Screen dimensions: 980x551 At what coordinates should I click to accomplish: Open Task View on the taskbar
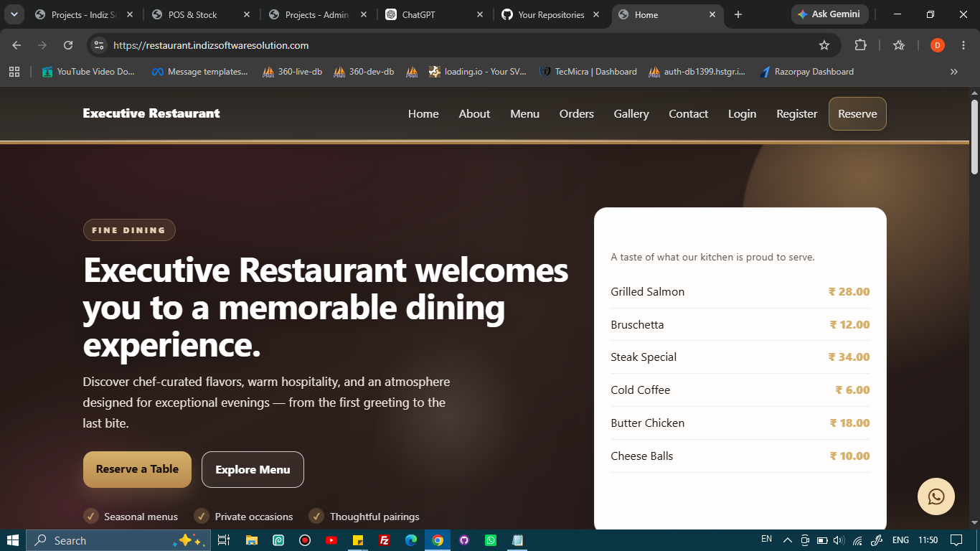(x=223, y=540)
